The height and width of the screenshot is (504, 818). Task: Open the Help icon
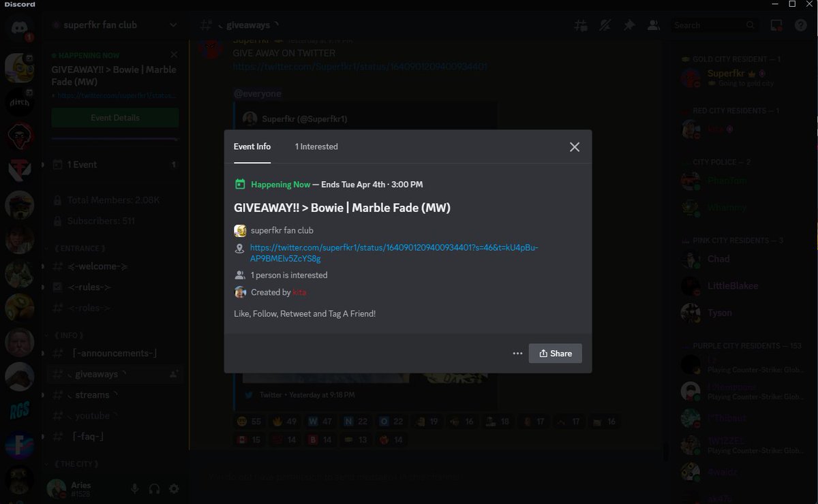tap(800, 25)
